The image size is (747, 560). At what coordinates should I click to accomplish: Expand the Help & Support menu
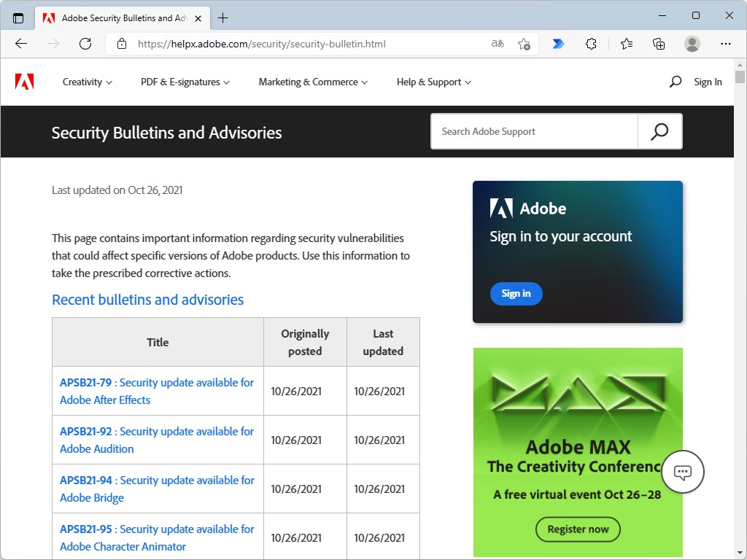point(433,82)
